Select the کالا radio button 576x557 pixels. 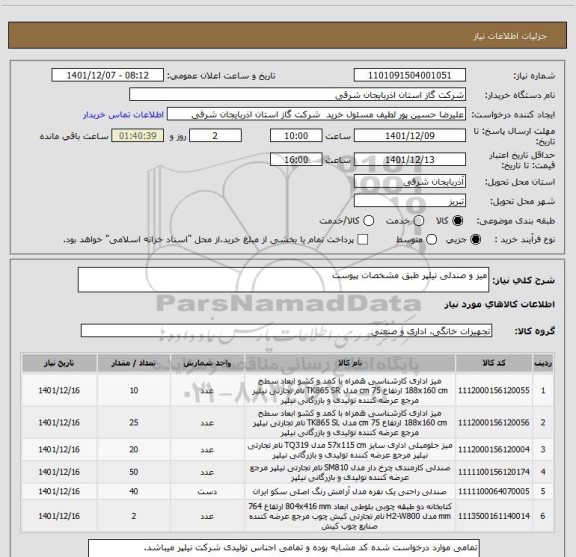[x=457, y=221]
